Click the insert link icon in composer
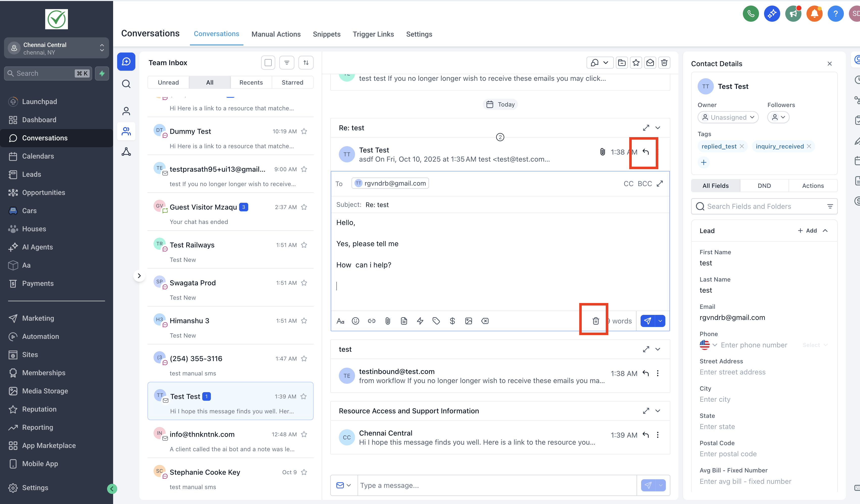This screenshot has width=860, height=504. (x=371, y=321)
